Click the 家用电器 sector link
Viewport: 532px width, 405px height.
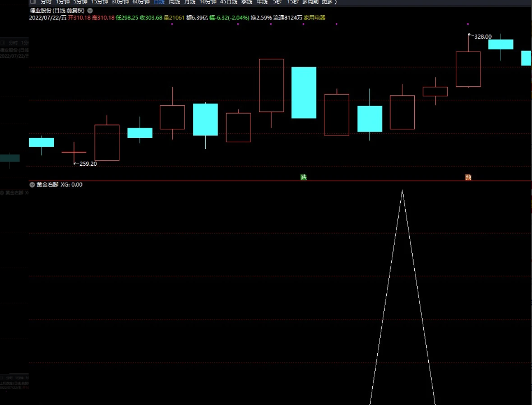coord(314,18)
